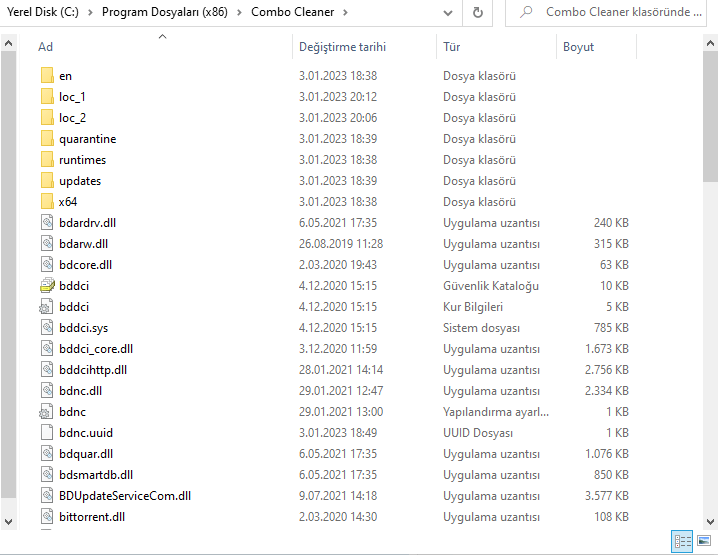Sort by Boyut column header
The image size is (718, 555).
(578, 47)
